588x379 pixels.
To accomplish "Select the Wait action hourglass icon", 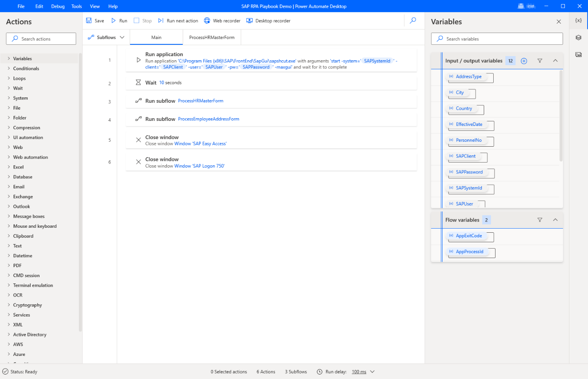I will pos(139,82).
